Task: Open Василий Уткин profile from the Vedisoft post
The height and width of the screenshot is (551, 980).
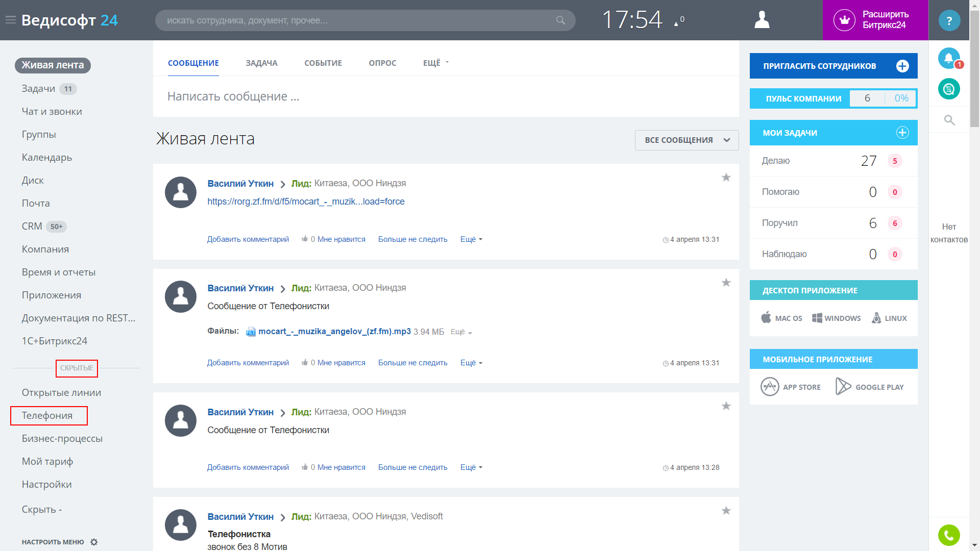Action: tap(240, 516)
